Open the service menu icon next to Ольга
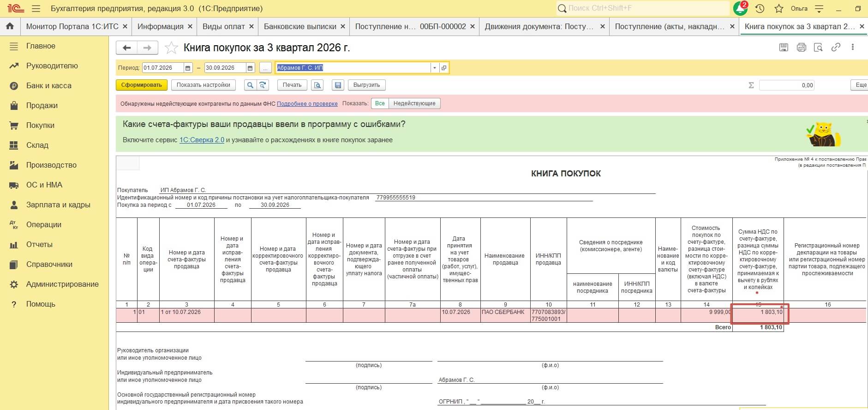868x410 pixels. tap(819, 8)
